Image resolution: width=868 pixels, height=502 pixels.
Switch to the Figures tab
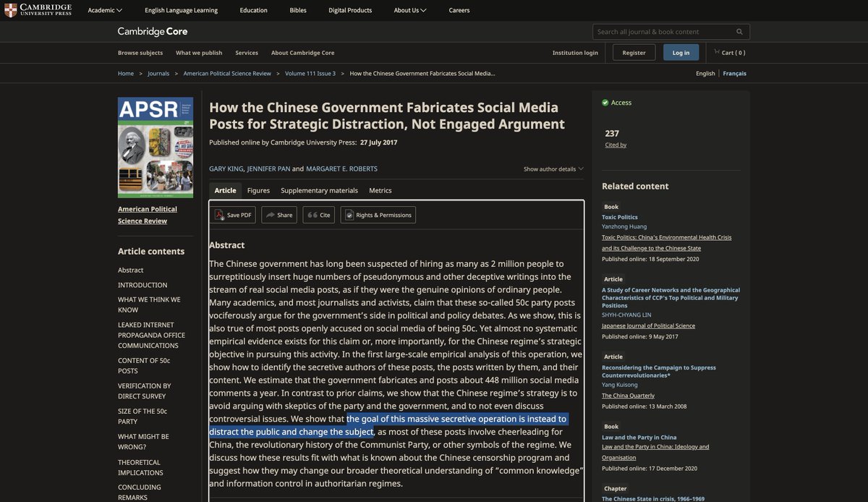(x=258, y=190)
